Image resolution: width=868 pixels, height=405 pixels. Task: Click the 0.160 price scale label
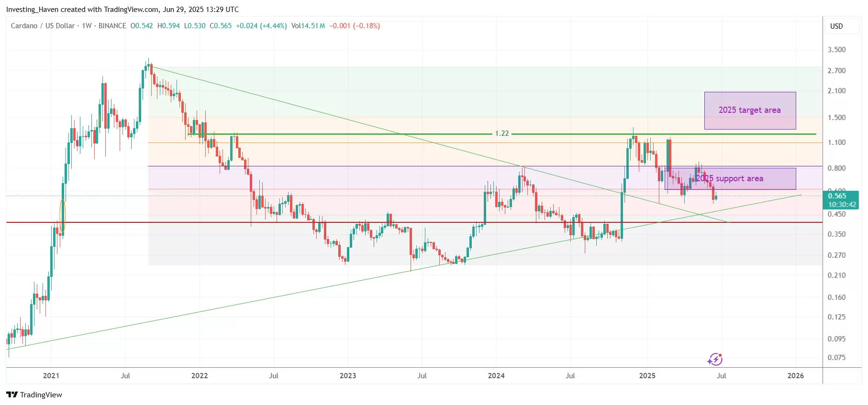837,297
